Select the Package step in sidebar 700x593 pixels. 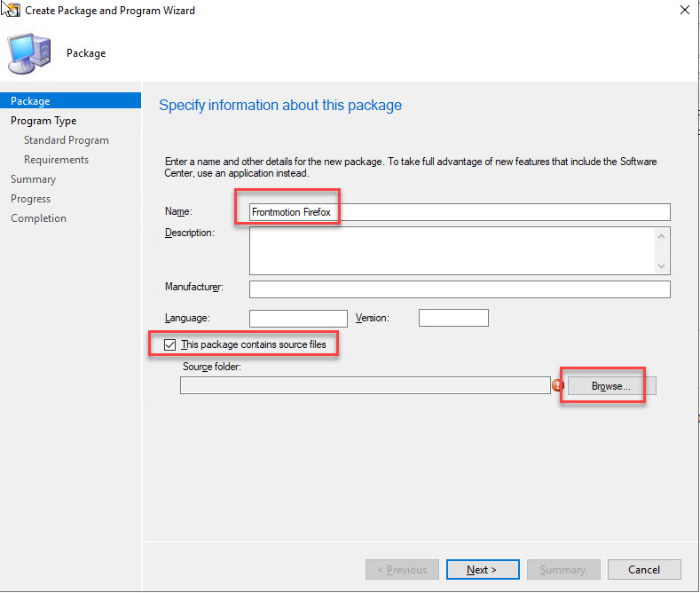coord(30,101)
